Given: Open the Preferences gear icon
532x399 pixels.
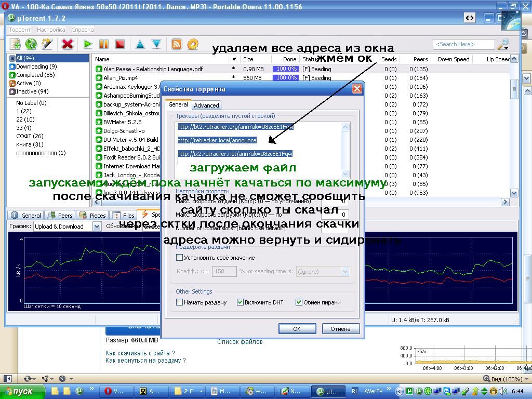Looking at the screenshot, I should point(193,44).
